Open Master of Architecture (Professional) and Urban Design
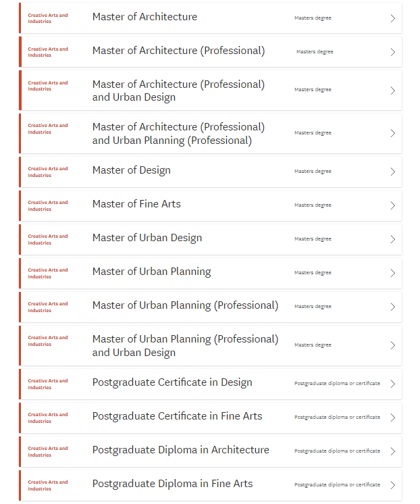Image resolution: width=420 pixels, height=504 pixels. [x=178, y=91]
